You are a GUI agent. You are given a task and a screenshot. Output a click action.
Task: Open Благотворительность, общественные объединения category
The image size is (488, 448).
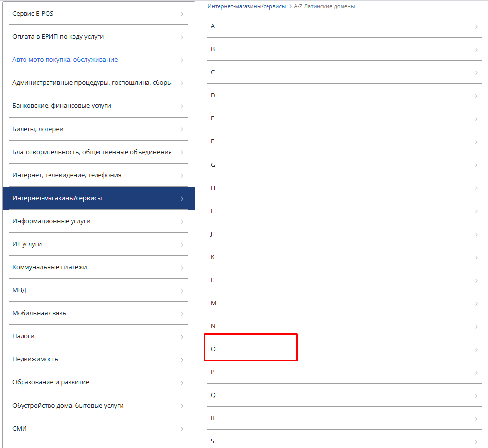[x=98, y=152]
